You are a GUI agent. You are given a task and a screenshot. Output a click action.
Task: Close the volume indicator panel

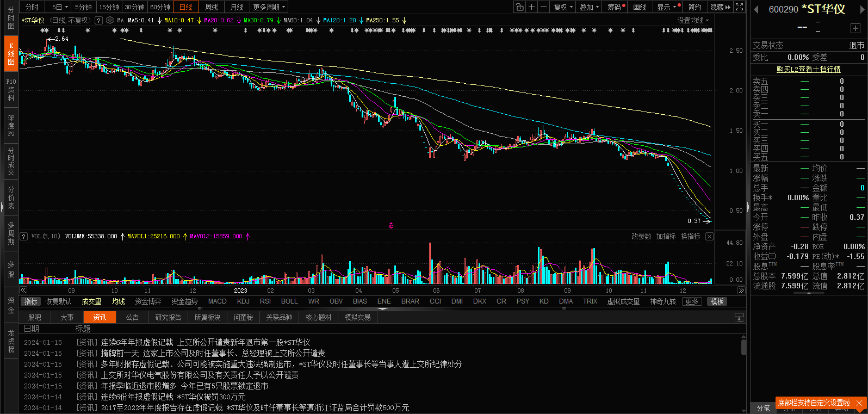click(x=709, y=236)
